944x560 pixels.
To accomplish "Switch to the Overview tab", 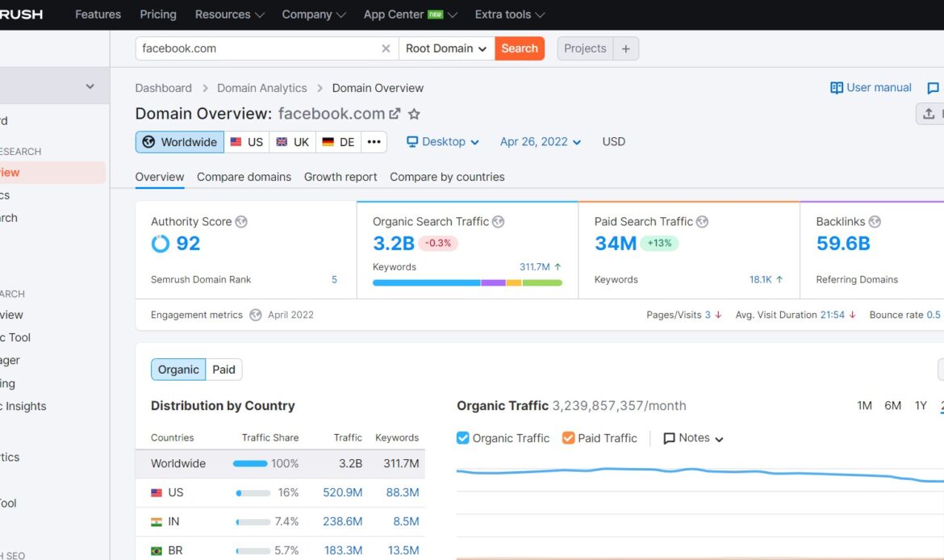I will tap(160, 177).
